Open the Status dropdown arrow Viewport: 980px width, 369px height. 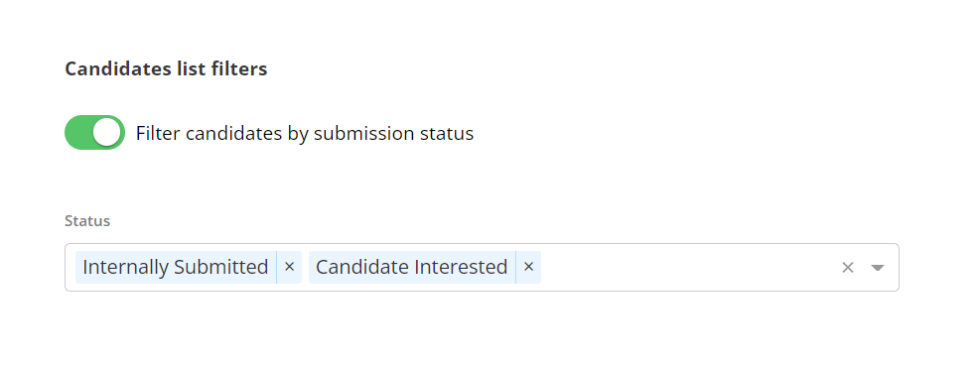[x=878, y=268]
